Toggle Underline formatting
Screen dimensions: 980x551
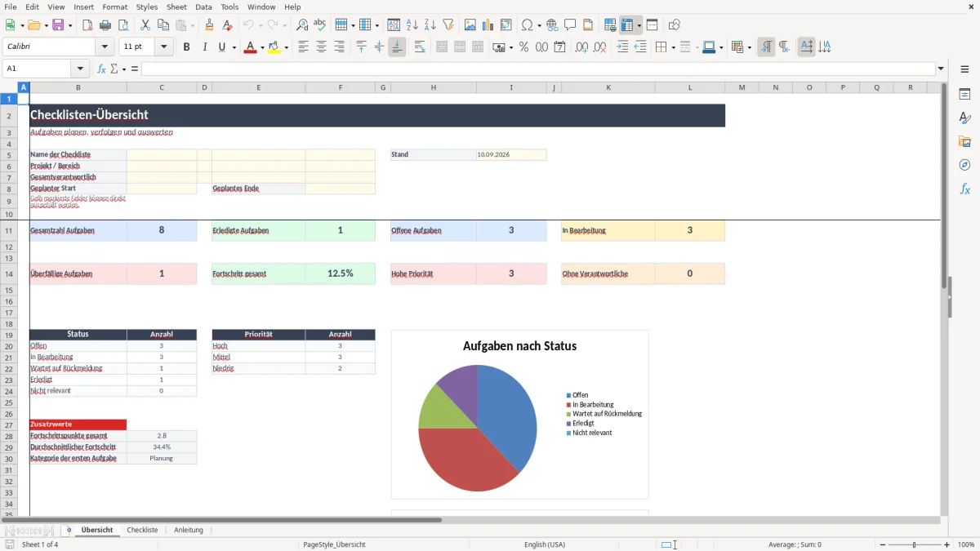coord(221,47)
